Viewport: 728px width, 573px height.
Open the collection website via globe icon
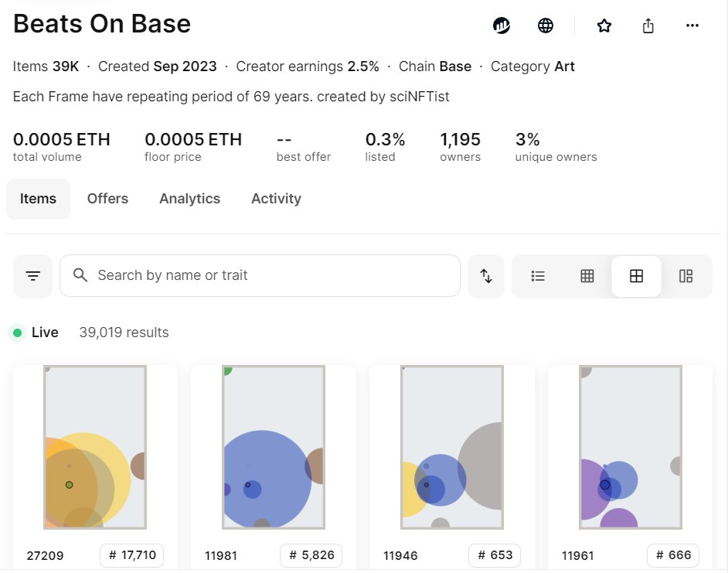click(x=545, y=25)
